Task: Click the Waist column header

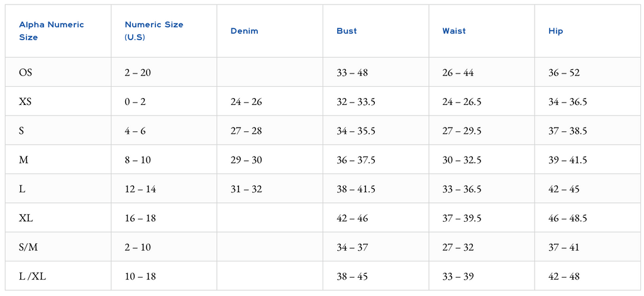Action: [x=454, y=31]
